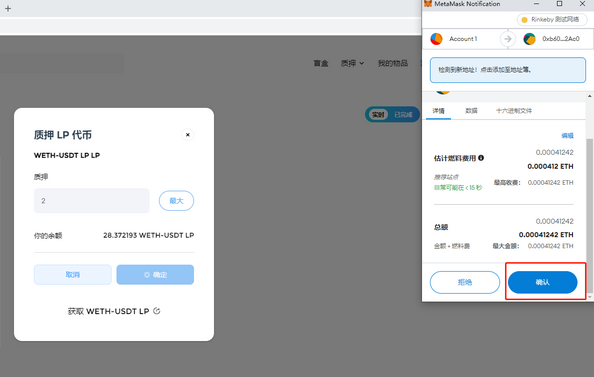Close the stake LP token dialog
The height and width of the screenshot is (377, 594).
click(188, 135)
